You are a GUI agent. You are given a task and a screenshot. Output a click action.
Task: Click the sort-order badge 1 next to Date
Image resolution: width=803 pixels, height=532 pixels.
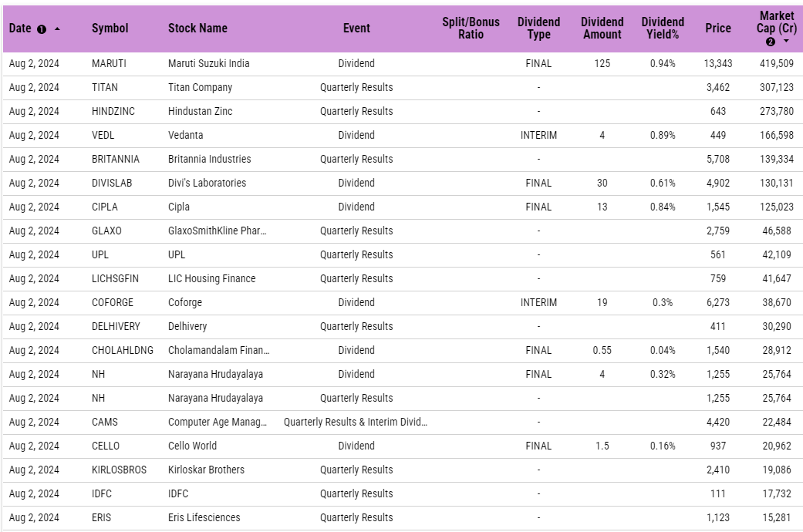click(x=42, y=30)
